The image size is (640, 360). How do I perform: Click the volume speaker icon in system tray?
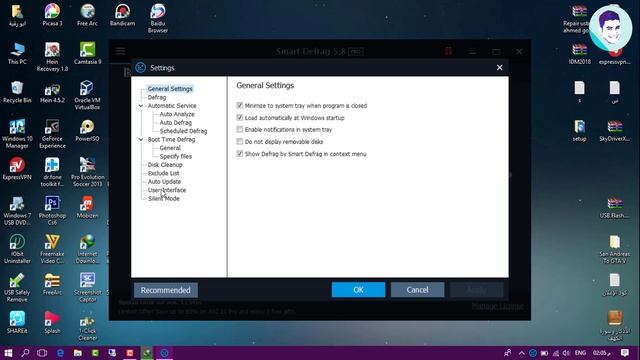point(567,353)
